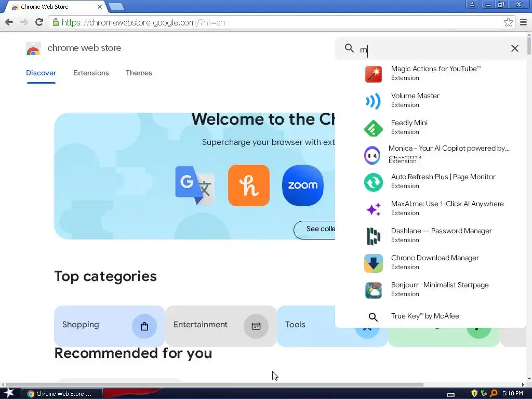Bookmark page with star icon

508,22
